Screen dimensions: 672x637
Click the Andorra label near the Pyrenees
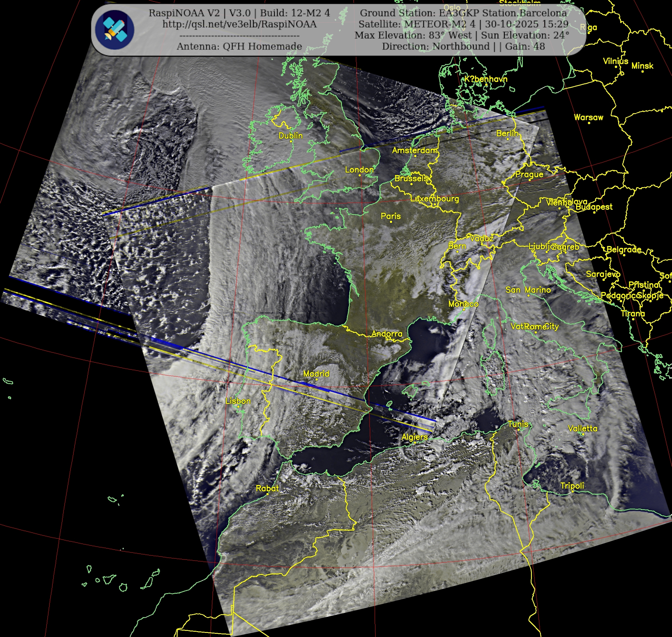click(x=387, y=333)
